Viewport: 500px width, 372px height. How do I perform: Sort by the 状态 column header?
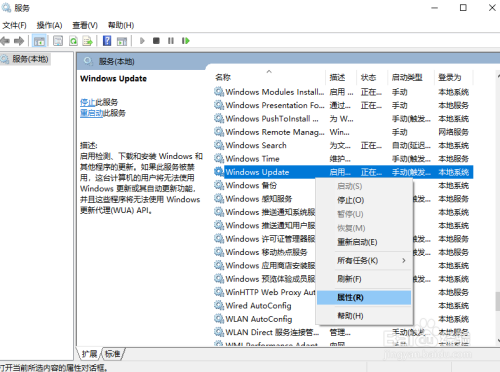point(372,77)
